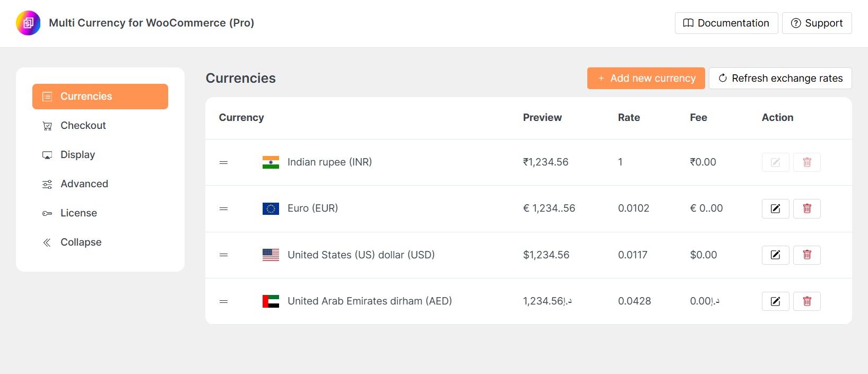This screenshot has height=374, width=868.
Task: Open the Documentation link
Action: tap(726, 23)
